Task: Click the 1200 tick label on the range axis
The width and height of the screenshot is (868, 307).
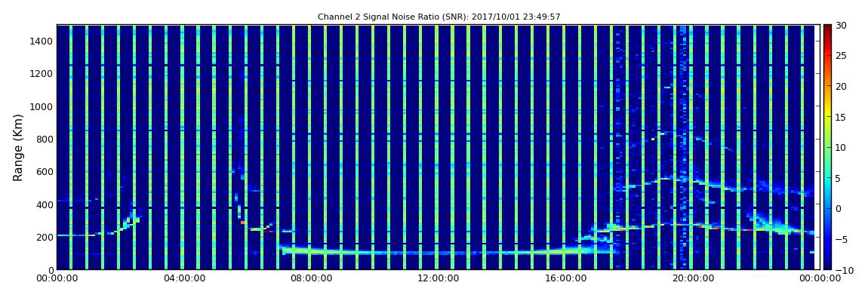Action: (42, 74)
